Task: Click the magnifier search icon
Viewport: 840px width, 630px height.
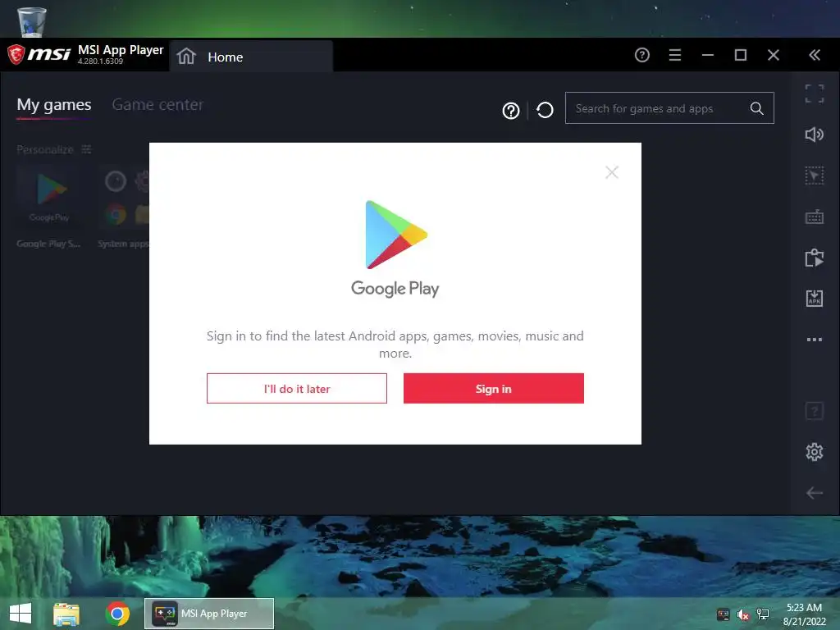Action: [x=756, y=108]
